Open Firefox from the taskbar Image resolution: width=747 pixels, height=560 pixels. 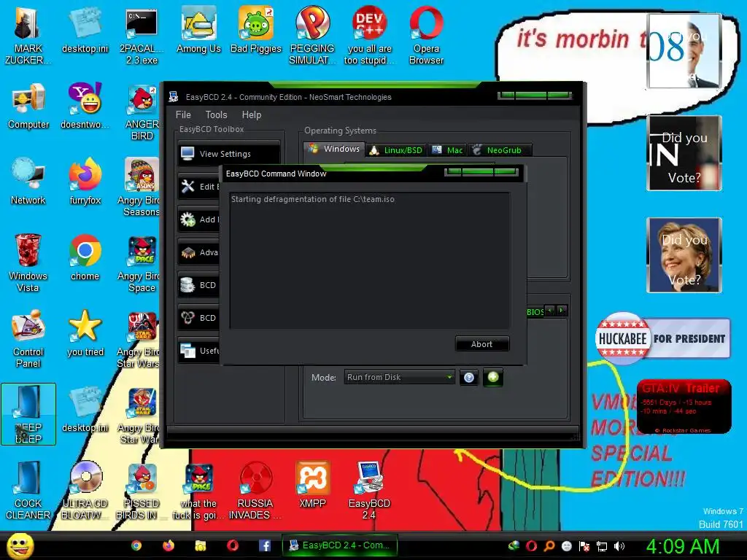click(169, 545)
